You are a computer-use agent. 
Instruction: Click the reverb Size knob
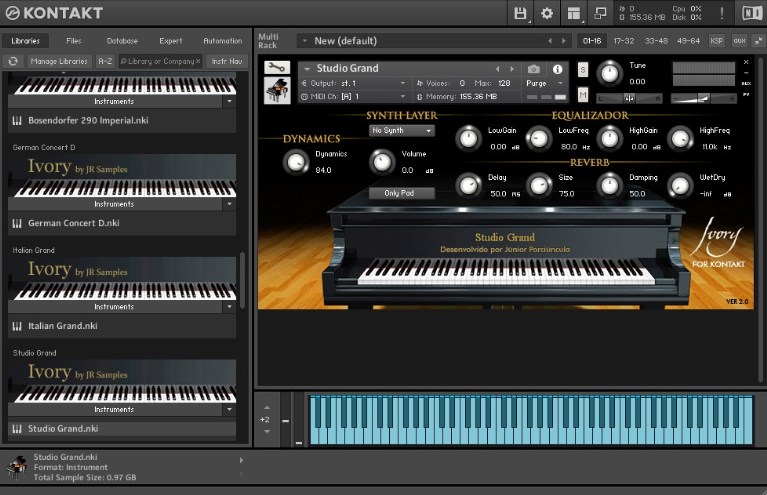tap(539, 185)
